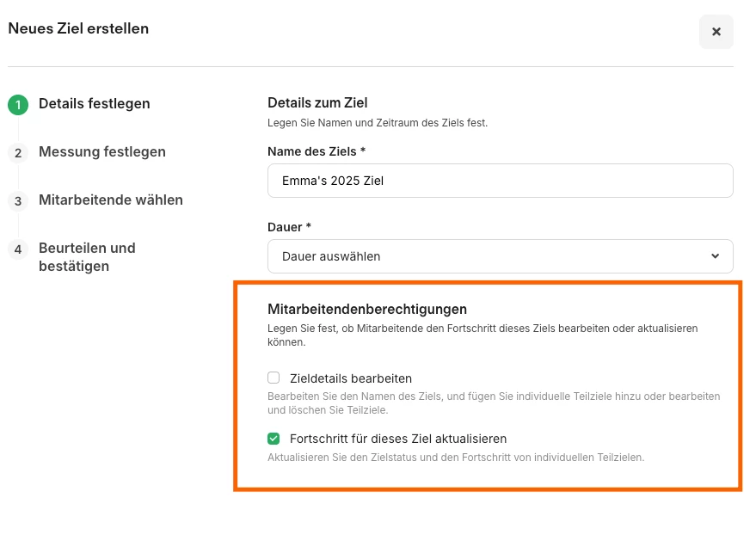This screenshot has width=756, height=547.
Task: Go to the Details festlegen step
Action: [95, 104]
